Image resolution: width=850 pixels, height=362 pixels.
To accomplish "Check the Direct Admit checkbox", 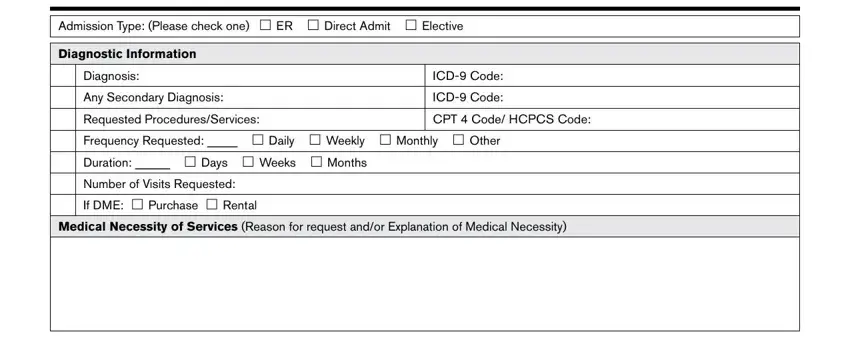I will [x=313, y=25].
